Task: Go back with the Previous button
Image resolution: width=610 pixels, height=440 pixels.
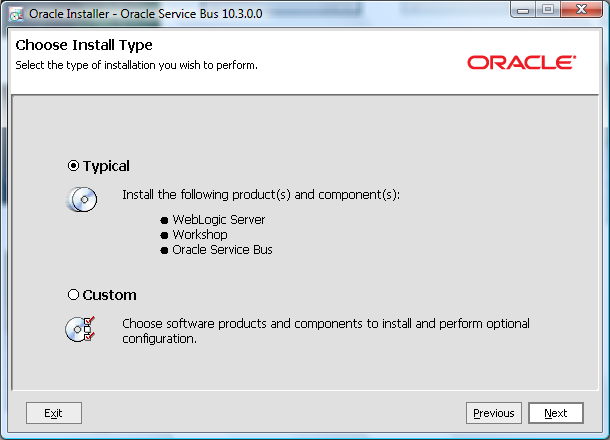Action: (x=494, y=413)
